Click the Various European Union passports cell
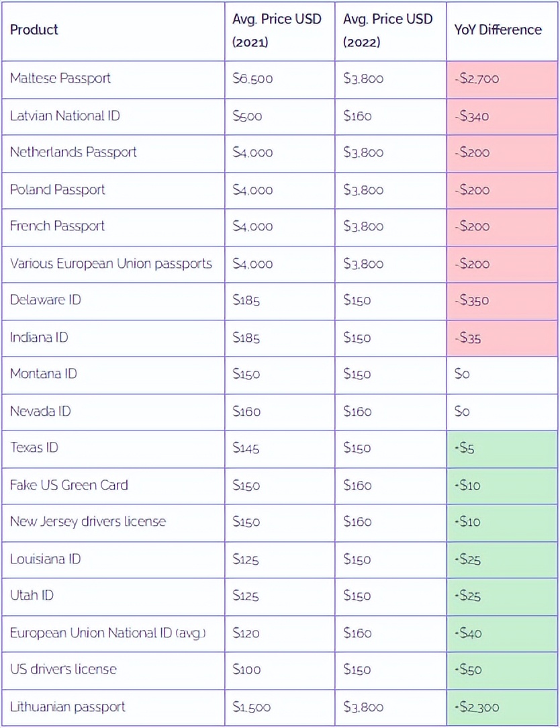 [111, 263]
